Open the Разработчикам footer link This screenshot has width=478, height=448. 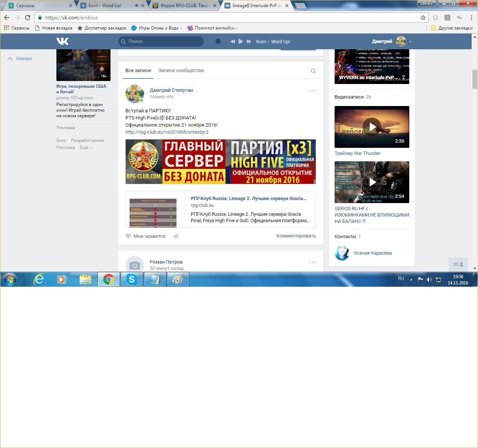click(x=87, y=140)
